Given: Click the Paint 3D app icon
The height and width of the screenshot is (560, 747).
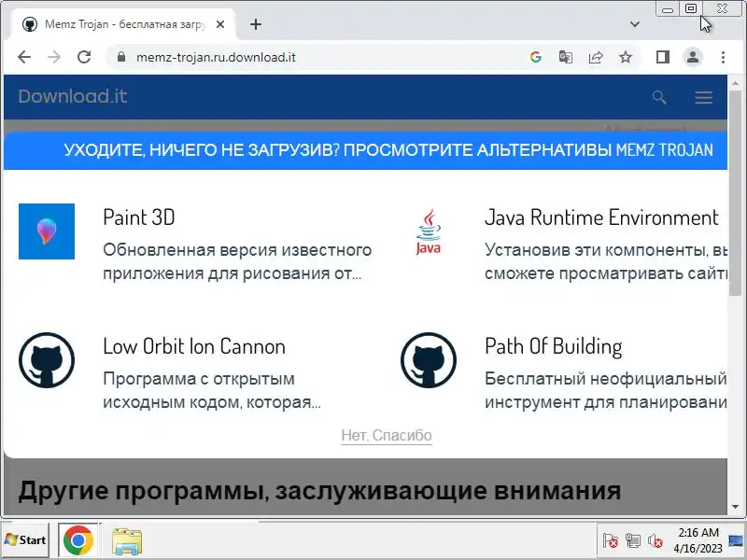Looking at the screenshot, I should click(x=47, y=231).
